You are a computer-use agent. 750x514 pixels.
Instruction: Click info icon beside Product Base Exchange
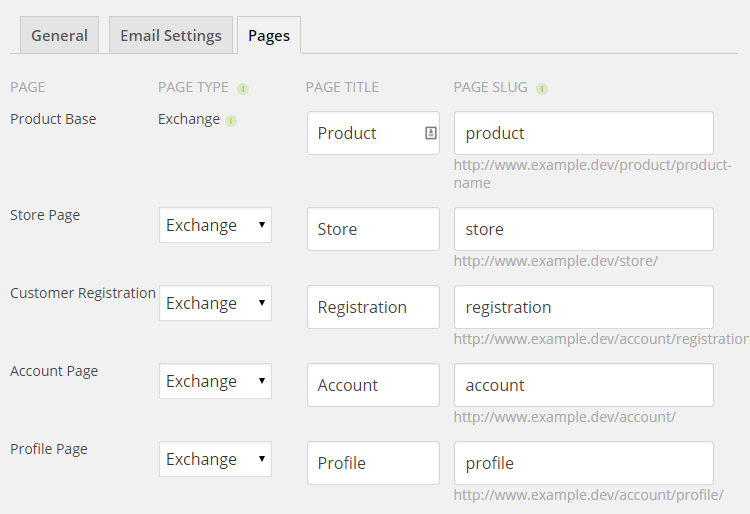(231, 121)
